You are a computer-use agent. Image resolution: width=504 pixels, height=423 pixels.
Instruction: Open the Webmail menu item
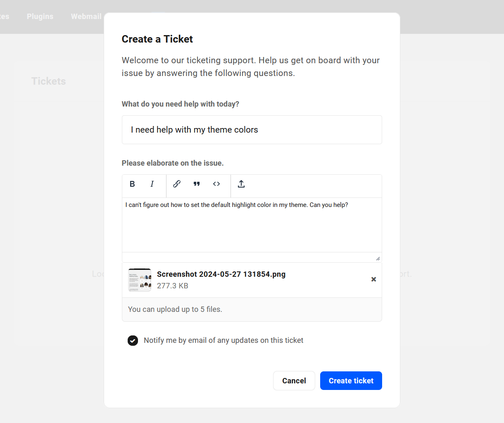click(86, 17)
